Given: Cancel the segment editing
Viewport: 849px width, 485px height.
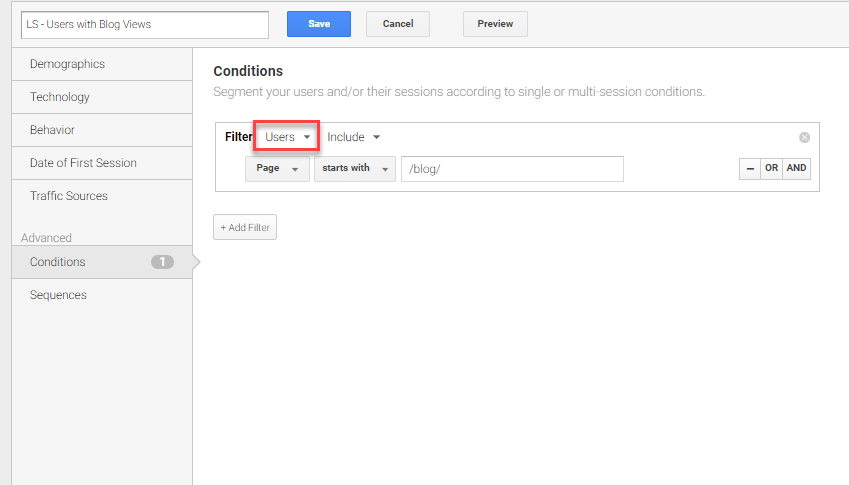Looking at the screenshot, I should (397, 24).
